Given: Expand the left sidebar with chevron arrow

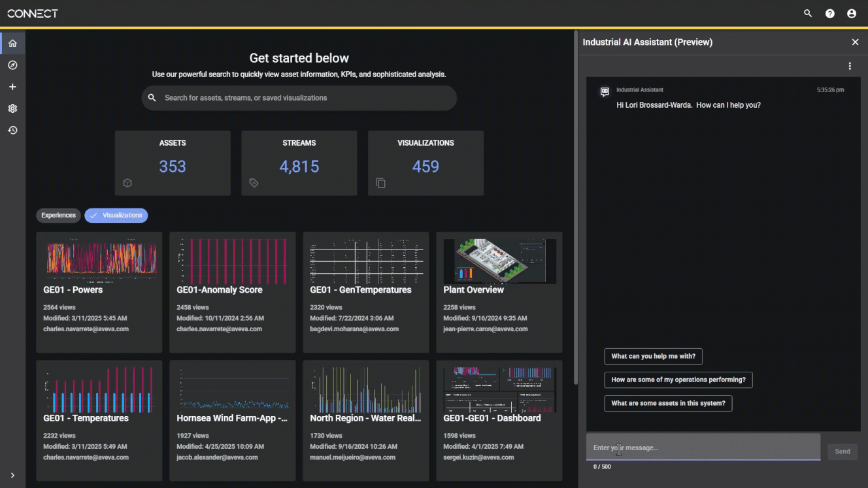Looking at the screenshot, I should click(12, 476).
